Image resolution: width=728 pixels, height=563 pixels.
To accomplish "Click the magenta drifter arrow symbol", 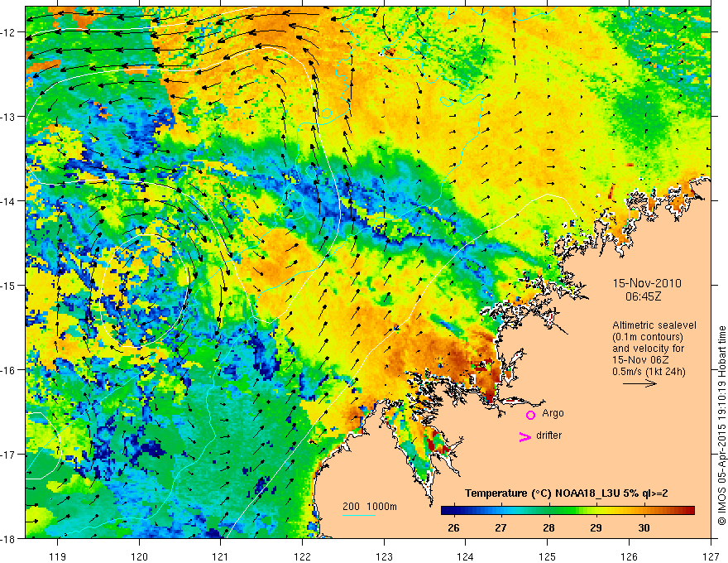I will point(525,436).
